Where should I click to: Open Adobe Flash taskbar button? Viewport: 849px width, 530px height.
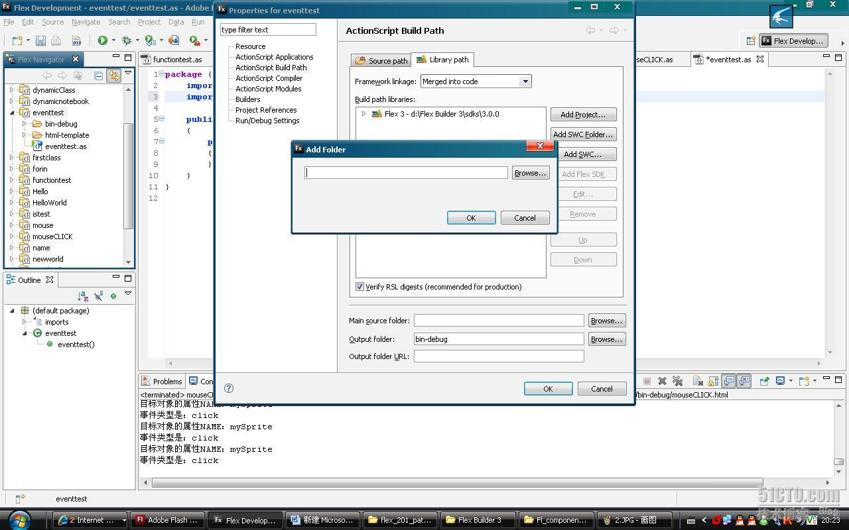pos(168,520)
